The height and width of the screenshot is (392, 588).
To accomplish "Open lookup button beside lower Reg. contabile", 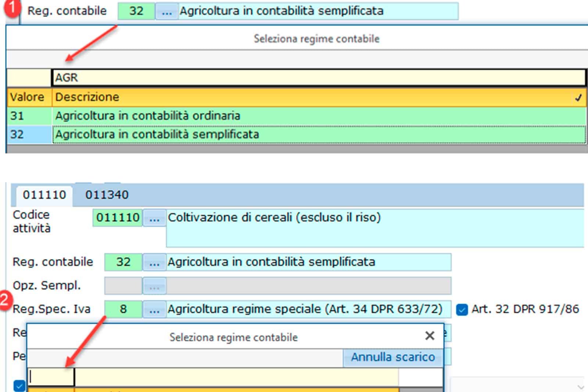I will (x=154, y=262).
